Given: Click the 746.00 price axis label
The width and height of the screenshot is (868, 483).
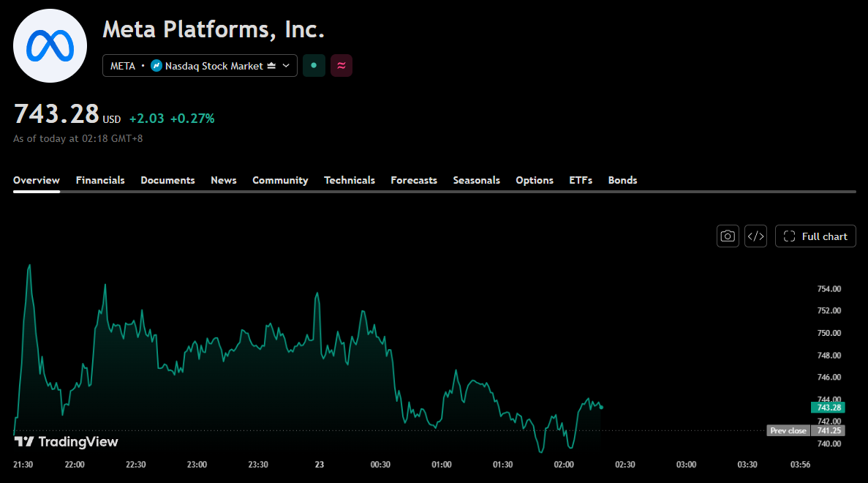Looking at the screenshot, I should 829,377.
